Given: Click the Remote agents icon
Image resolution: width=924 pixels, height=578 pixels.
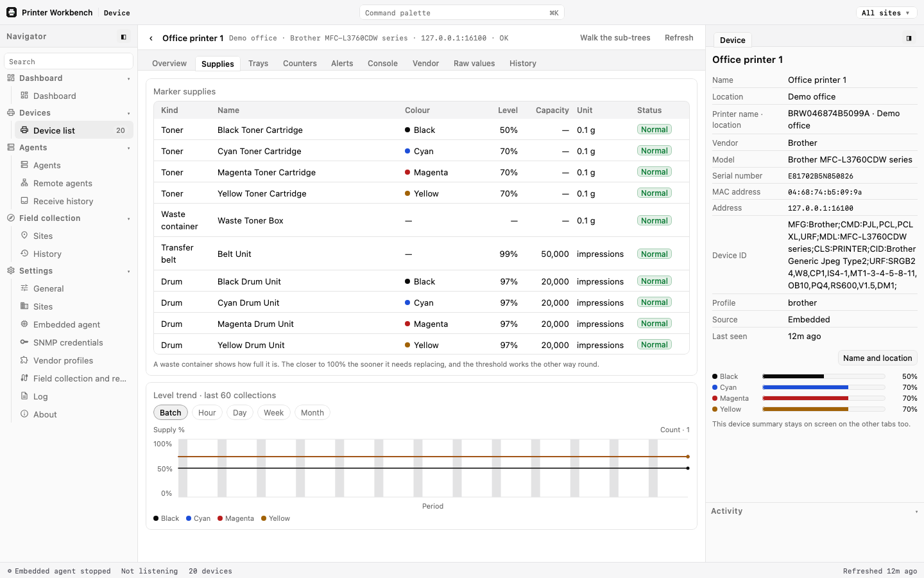Looking at the screenshot, I should [x=24, y=183].
